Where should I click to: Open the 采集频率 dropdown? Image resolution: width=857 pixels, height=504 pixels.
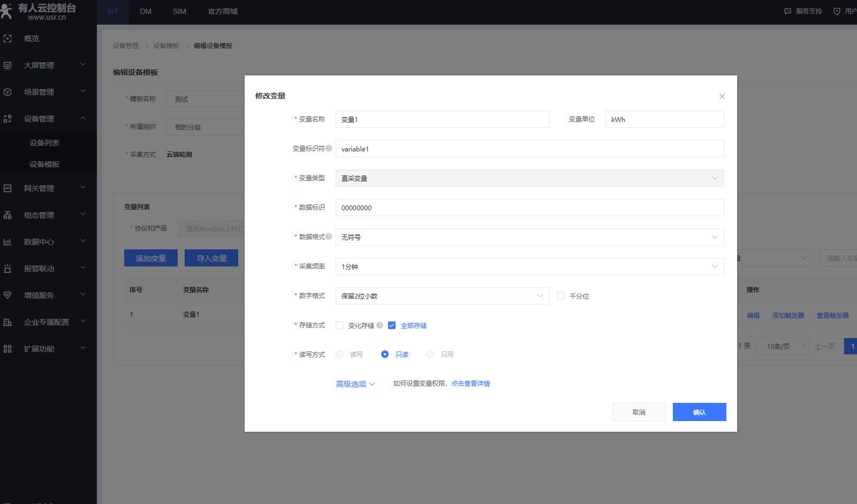click(529, 266)
